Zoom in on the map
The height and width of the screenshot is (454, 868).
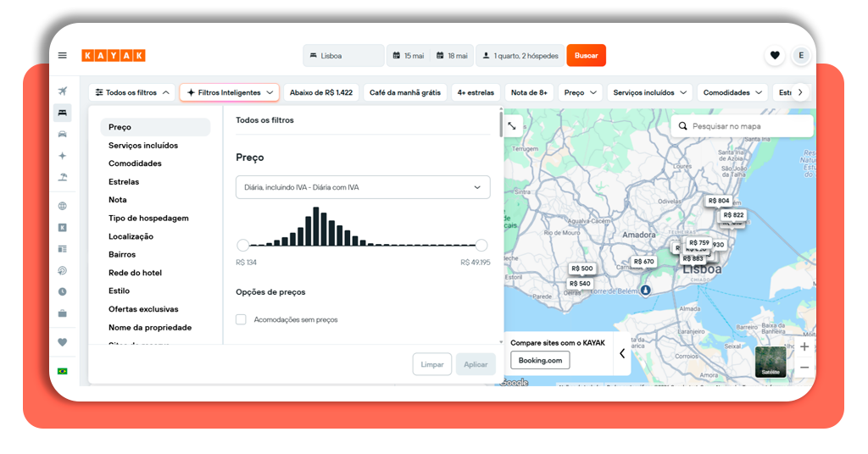point(804,346)
